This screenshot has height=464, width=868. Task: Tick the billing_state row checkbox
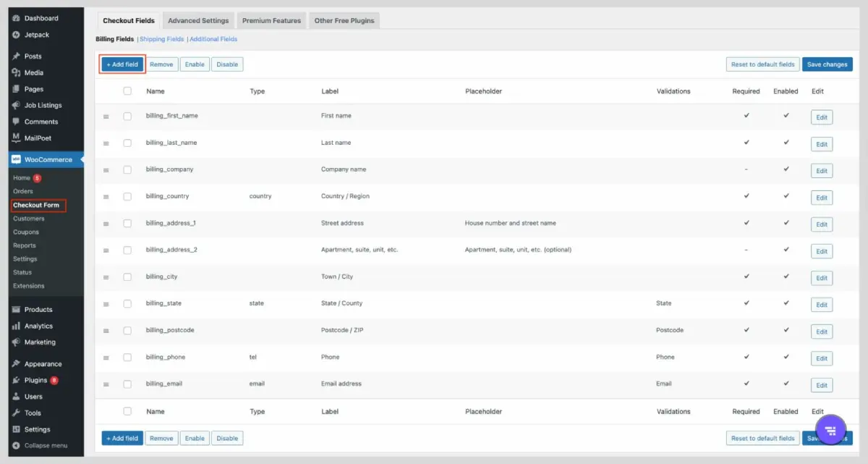pos(127,303)
